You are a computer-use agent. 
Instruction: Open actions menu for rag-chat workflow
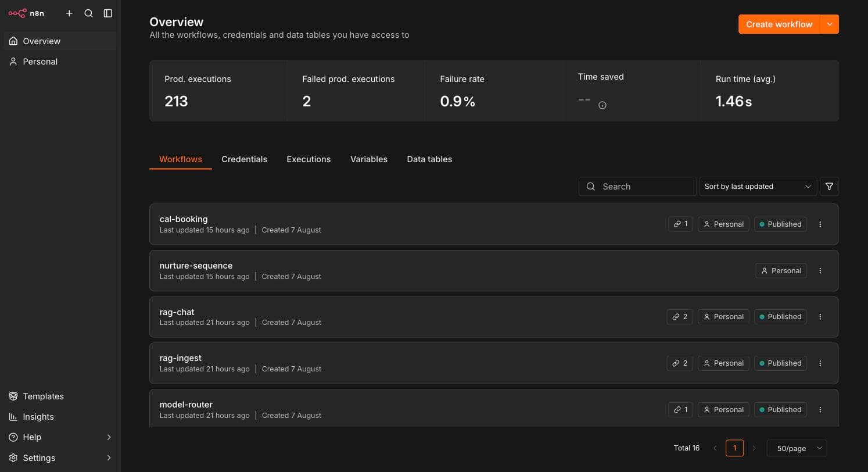pyautogui.click(x=820, y=317)
